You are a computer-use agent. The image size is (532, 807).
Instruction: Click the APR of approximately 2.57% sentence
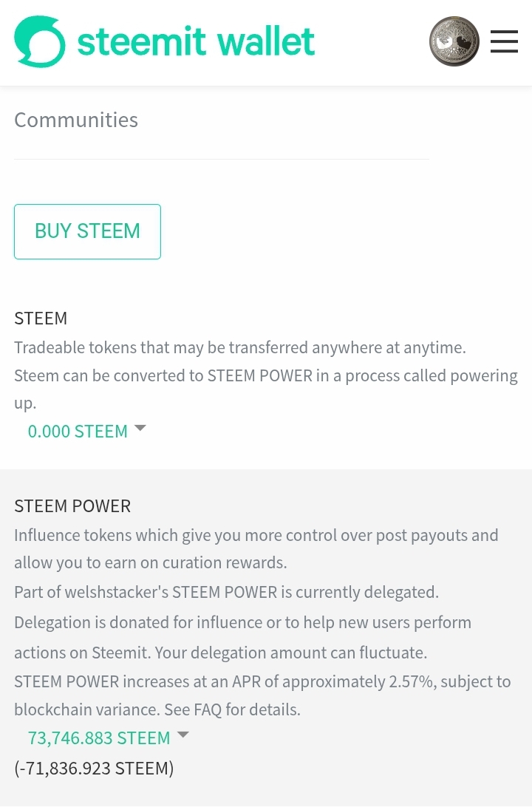(x=262, y=696)
